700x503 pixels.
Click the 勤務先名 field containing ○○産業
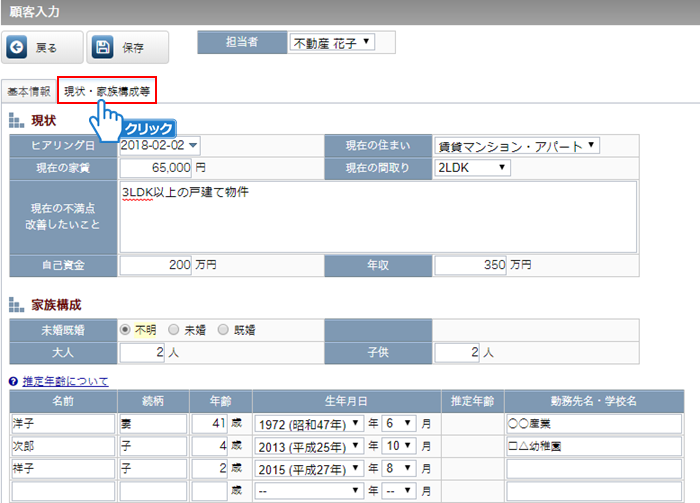point(594,423)
